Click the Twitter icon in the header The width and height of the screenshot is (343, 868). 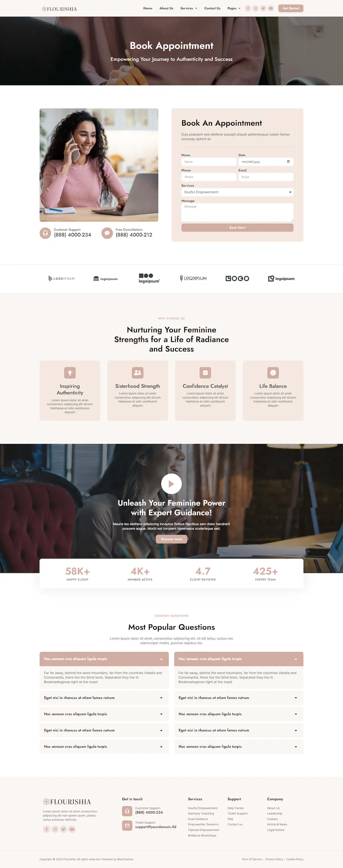click(x=263, y=8)
